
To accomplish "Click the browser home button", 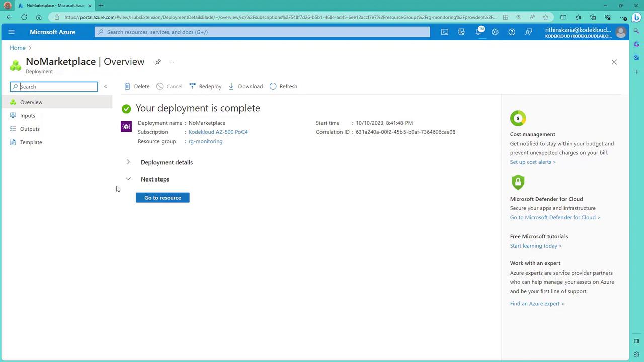I will pyautogui.click(x=39, y=17).
